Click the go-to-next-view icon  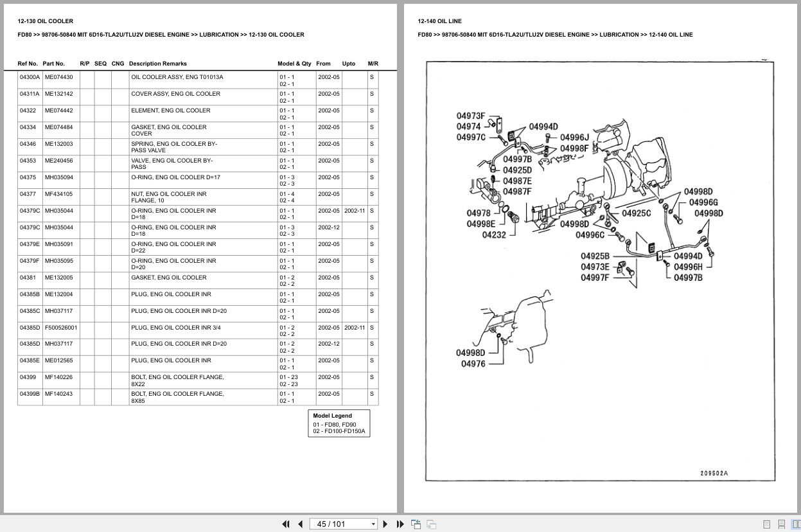coord(432,524)
